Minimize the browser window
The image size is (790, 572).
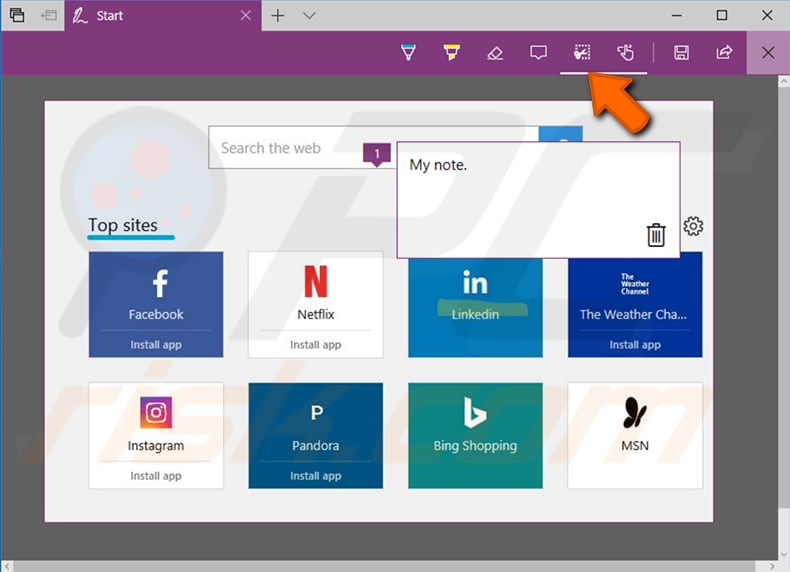click(677, 15)
